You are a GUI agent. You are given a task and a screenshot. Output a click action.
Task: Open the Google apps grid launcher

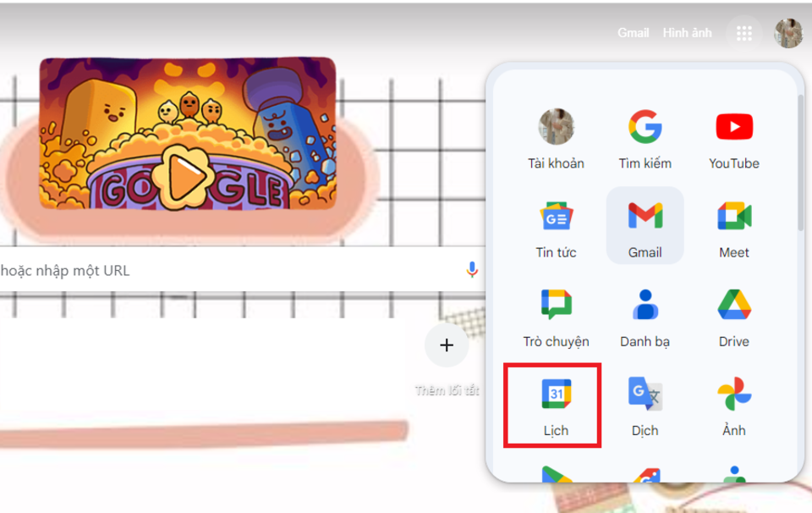[x=744, y=34]
